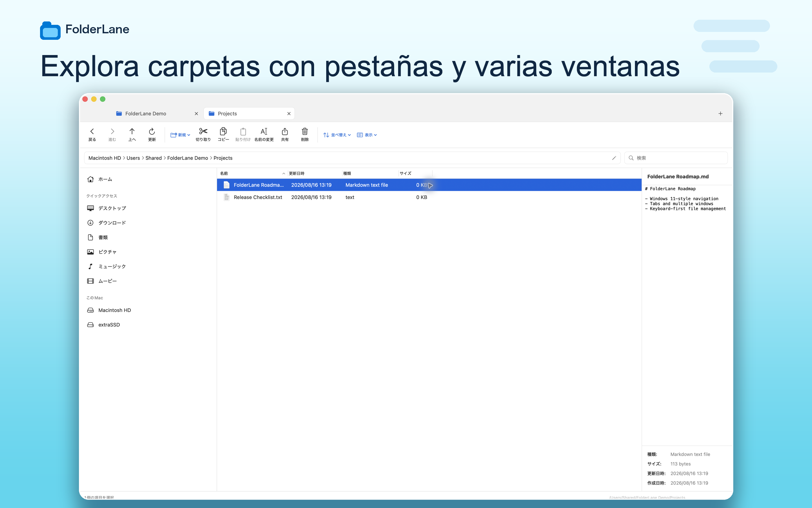Screen dimensions: 812x508
Task: Go to FolderLane Demo in the breadcrumb
Action: pos(187,158)
